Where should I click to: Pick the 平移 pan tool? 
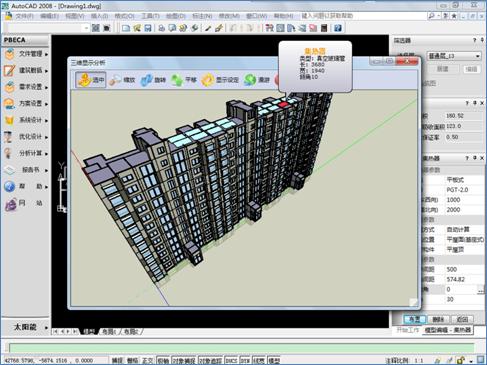click(184, 80)
